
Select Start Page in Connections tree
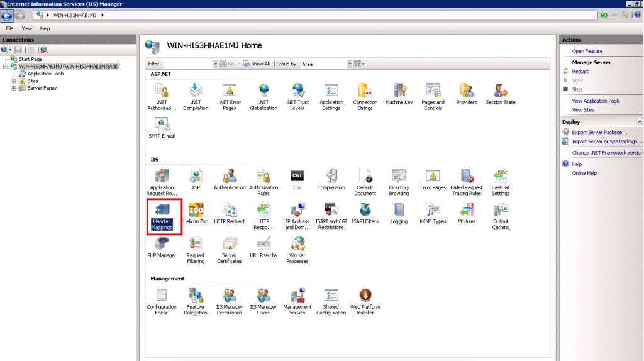(30, 59)
